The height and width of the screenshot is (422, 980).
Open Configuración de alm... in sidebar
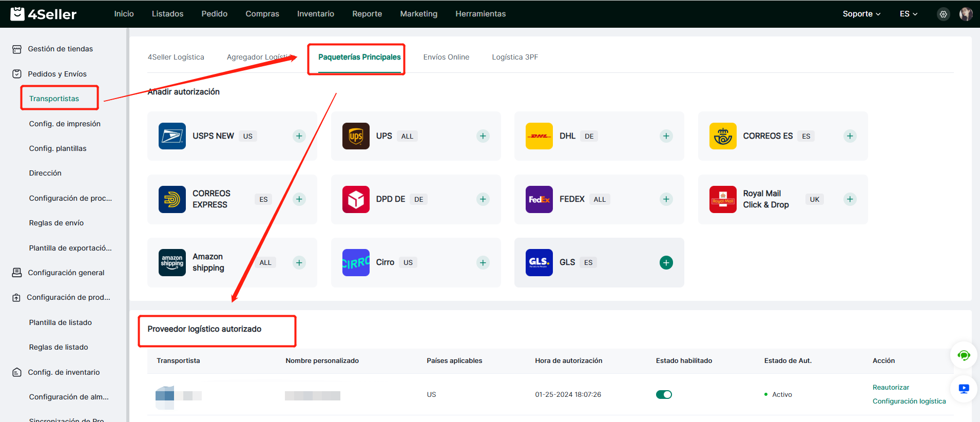[x=69, y=397]
